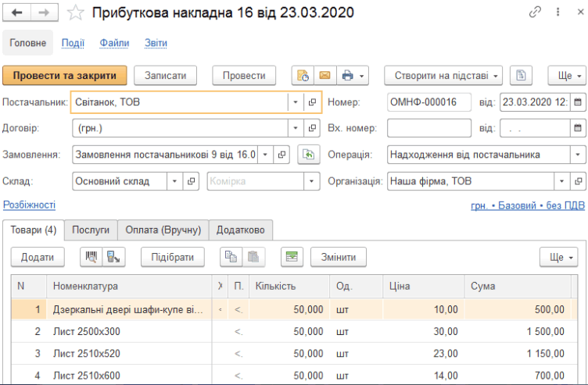Expand the Операція dropdown list
Image resolution: width=588 pixels, height=385 pixels.
tap(578, 155)
